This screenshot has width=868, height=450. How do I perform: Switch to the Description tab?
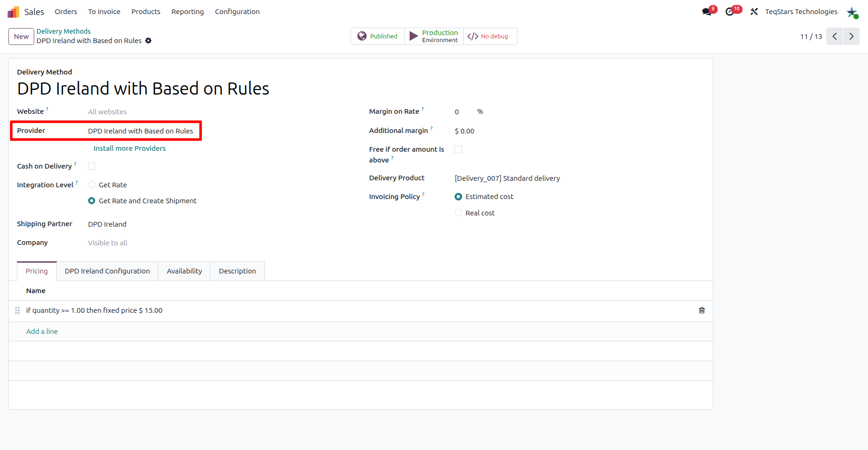pos(237,271)
